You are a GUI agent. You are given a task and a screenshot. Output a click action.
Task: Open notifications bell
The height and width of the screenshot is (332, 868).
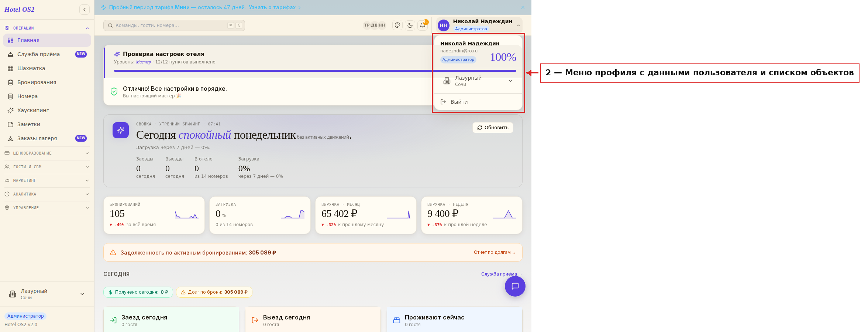tap(423, 25)
